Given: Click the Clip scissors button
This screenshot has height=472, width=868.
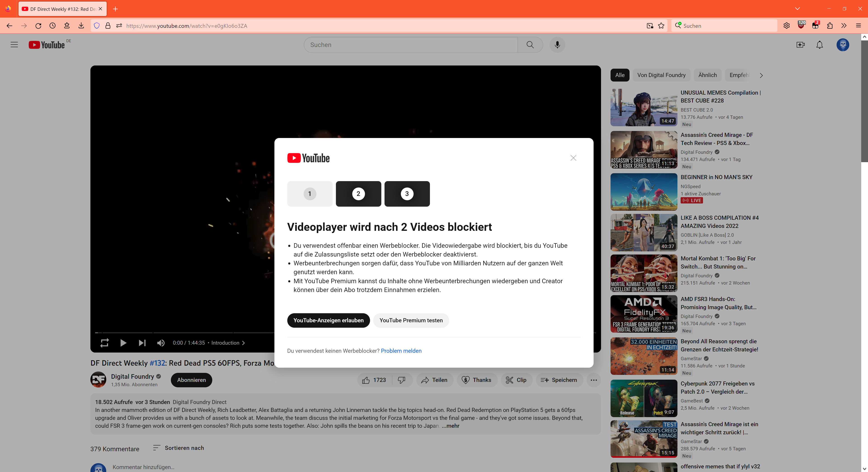Looking at the screenshot, I should [516, 380].
